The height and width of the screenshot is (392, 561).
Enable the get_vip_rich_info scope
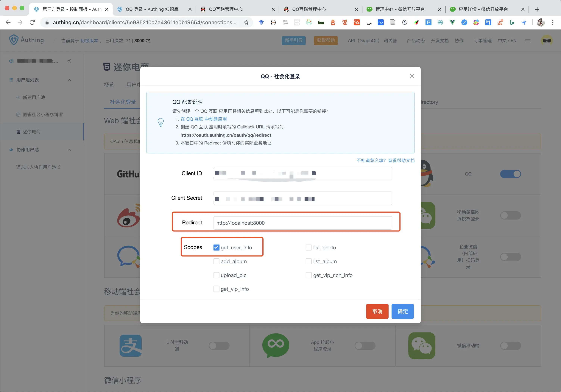(x=309, y=275)
